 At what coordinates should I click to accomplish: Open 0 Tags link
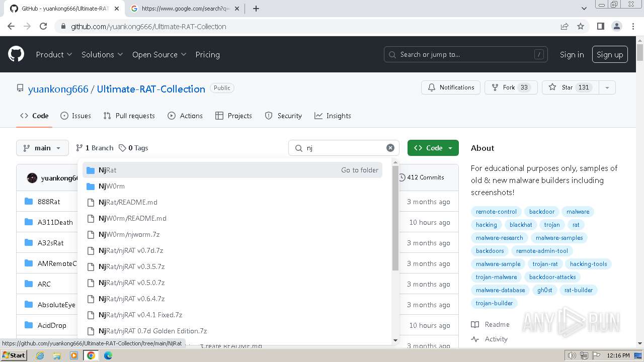(133, 148)
